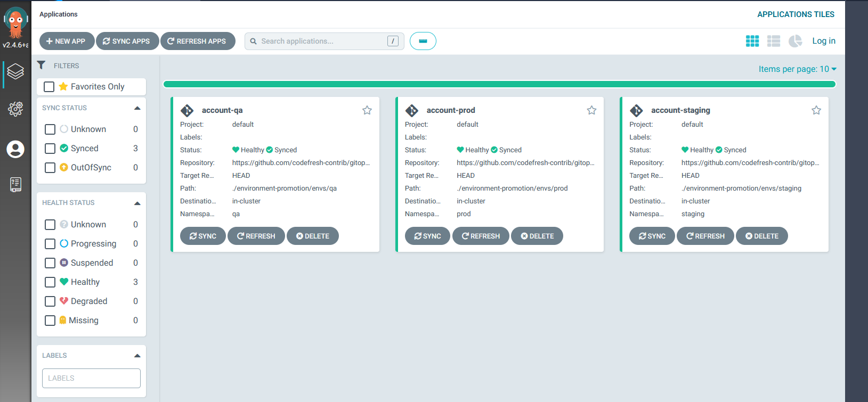Star the account-staging application
The width and height of the screenshot is (868, 402).
(x=816, y=110)
